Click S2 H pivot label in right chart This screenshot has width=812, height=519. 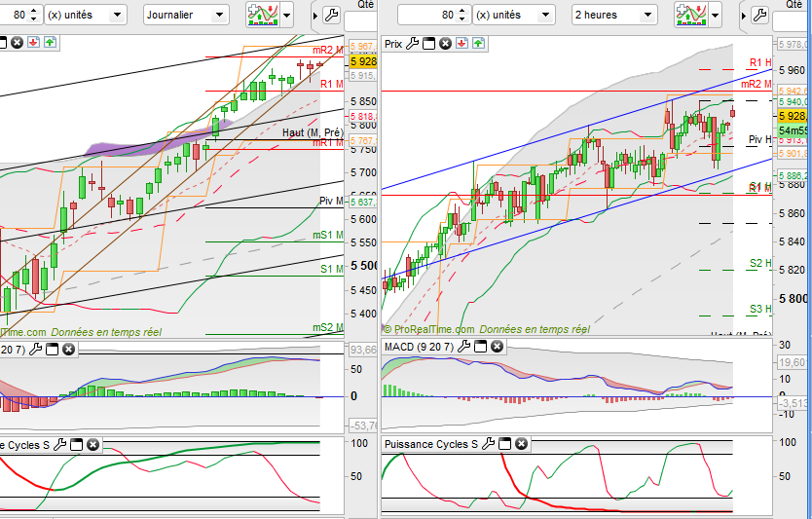pos(760,263)
